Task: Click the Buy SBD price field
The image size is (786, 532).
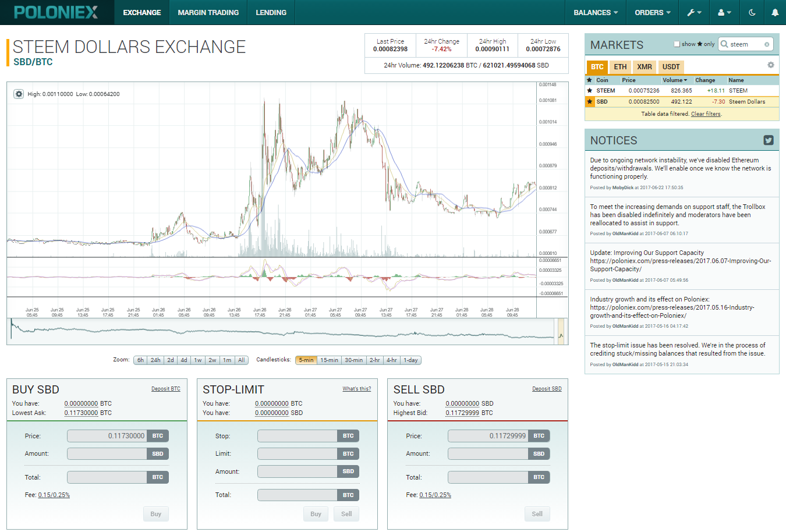Action: click(107, 436)
